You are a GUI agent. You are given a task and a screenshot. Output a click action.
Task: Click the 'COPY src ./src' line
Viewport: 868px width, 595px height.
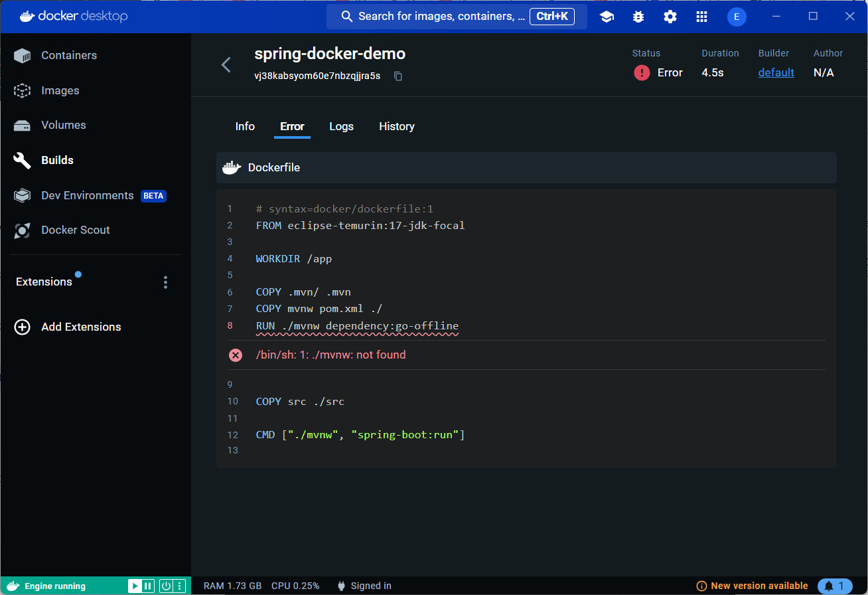pyautogui.click(x=300, y=402)
